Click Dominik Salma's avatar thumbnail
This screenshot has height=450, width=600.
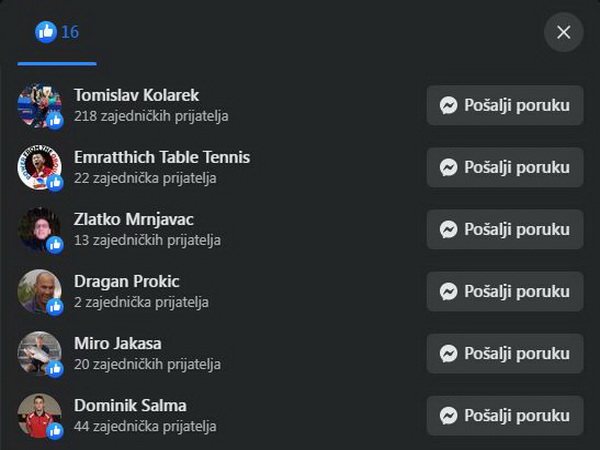point(38,415)
